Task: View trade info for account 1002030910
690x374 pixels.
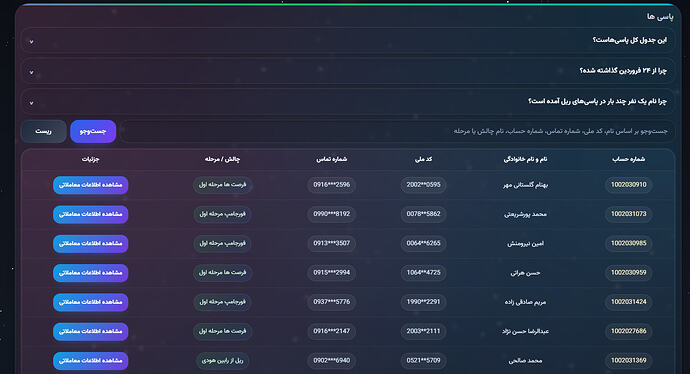Action: pyautogui.click(x=91, y=185)
